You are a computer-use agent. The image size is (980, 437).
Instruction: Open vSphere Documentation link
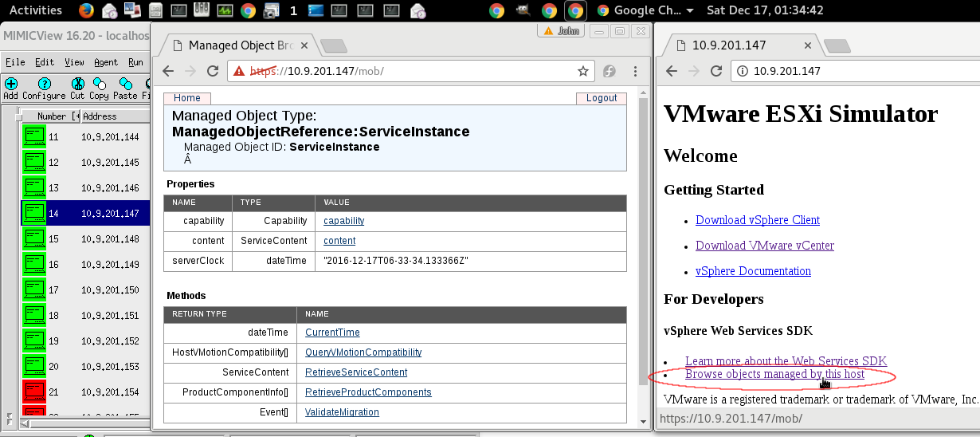point(753,271)
